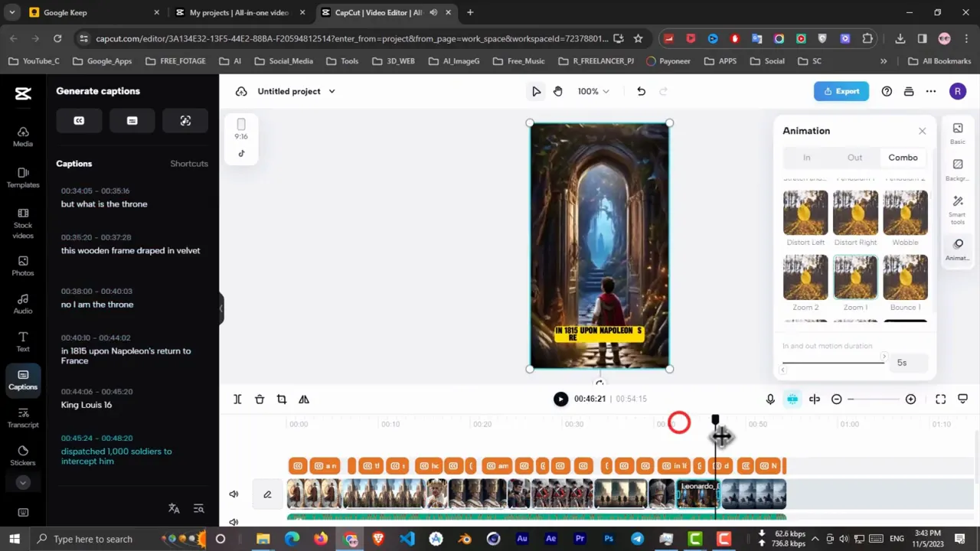980x551 pixels.
Task: Play the video preview
Action: pyautogui.click(x=560, y=399)
